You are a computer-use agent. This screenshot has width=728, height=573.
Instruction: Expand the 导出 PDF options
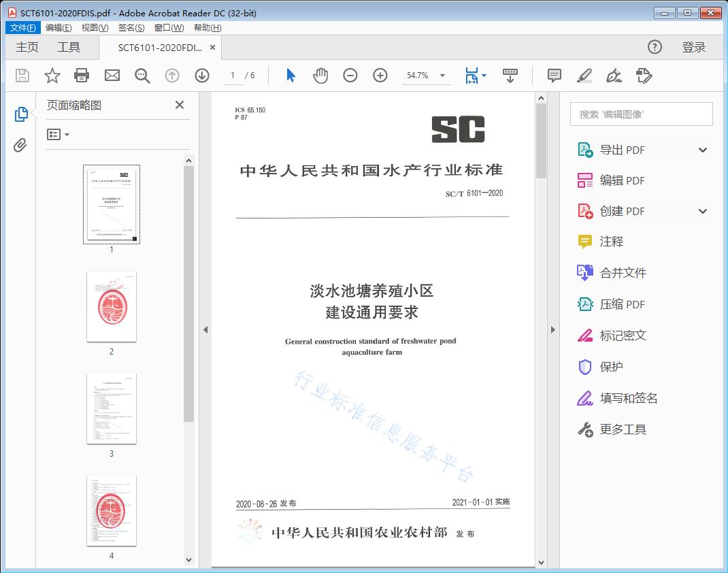pyautogui.click(x=703, y=150)
